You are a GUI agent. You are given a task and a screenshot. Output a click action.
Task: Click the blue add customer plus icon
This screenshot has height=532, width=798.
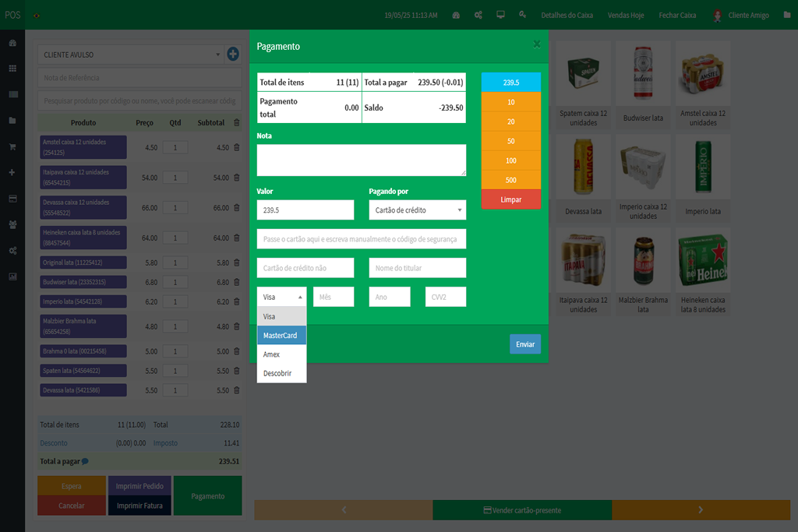tap(232, 55)
